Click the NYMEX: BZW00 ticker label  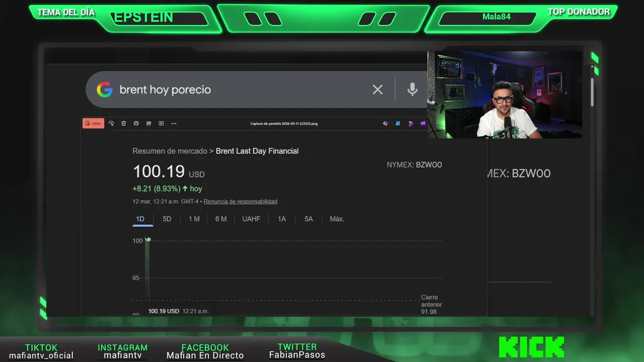[x=414, y=165]
